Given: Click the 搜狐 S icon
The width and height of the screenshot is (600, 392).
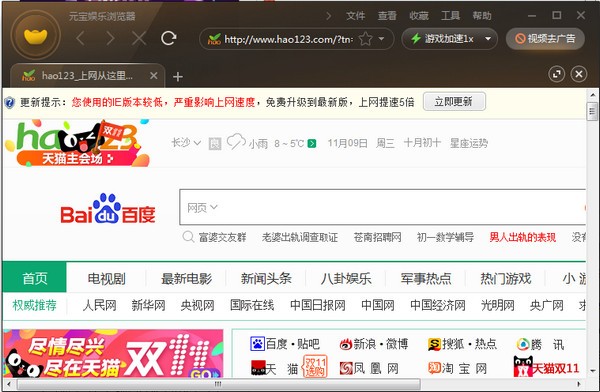Looking at the screenshot, I should pos(434,345).
